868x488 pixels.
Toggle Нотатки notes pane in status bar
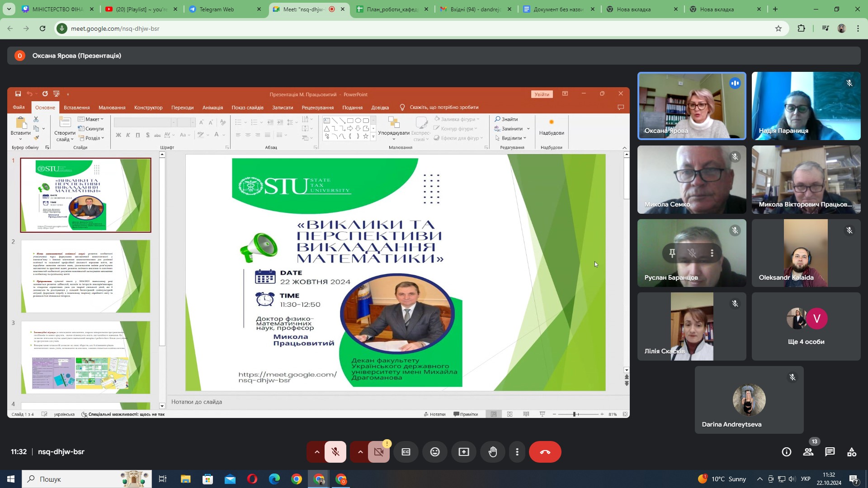pyautogui.click(x=434, y=414)
